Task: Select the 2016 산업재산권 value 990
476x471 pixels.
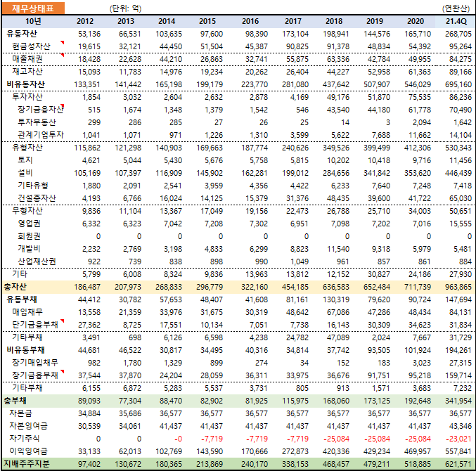Action: (x=262, y=262)
